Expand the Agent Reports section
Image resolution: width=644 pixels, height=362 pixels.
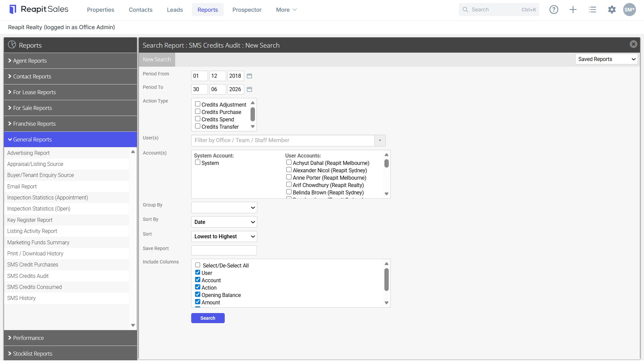tap(70, 61)
